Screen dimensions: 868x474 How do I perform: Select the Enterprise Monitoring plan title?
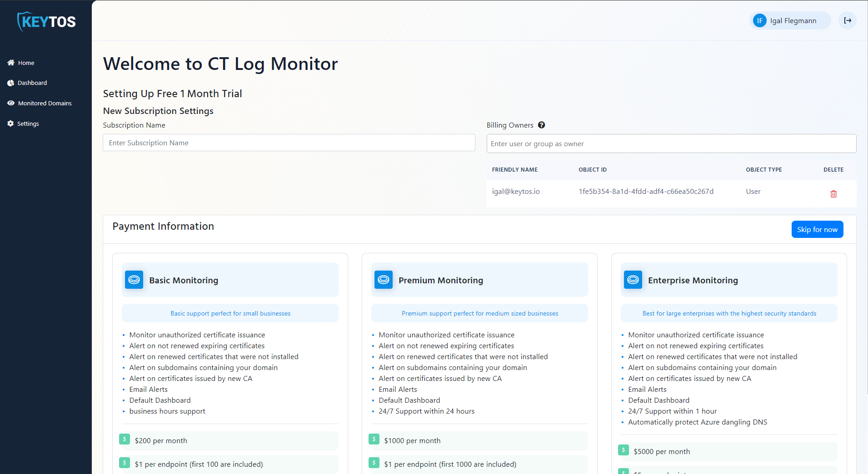coord(693,280)
